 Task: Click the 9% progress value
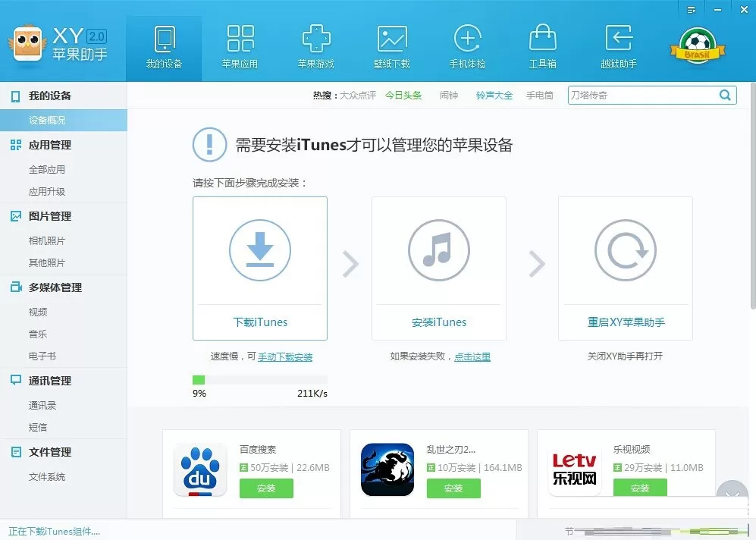click(199, 394)
